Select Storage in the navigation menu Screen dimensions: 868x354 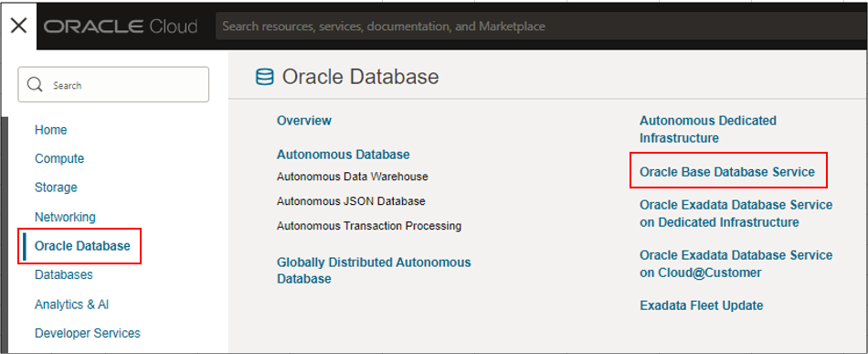click(56, 188)
